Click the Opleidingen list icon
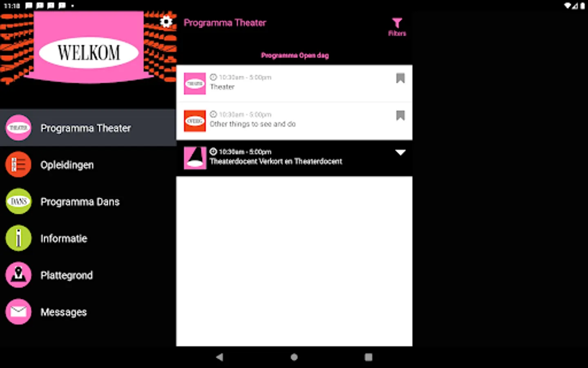The height and width of the screenshot is (368, 588). (18, 164)
